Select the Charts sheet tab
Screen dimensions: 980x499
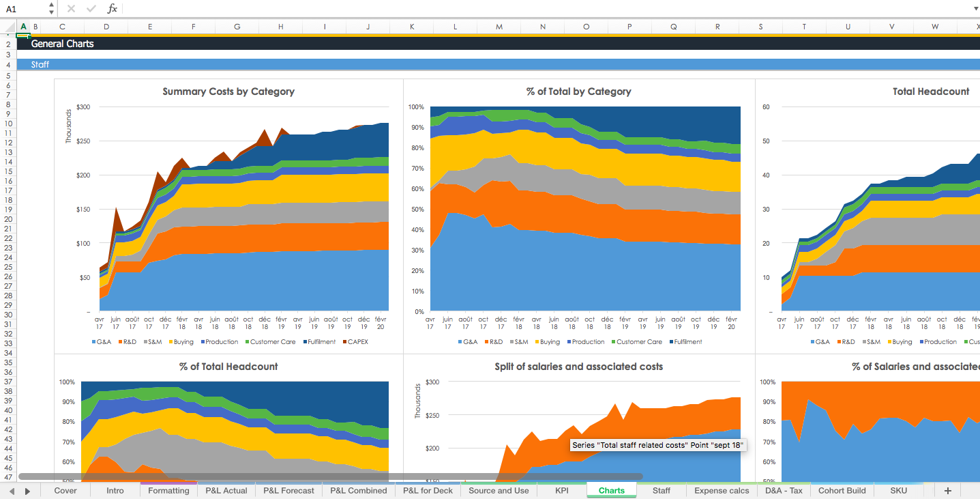coord(612,490)
